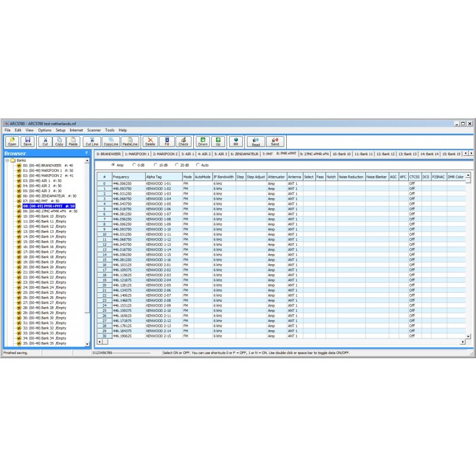Select tree item 01 MARIFOON 1

[48, 171]
